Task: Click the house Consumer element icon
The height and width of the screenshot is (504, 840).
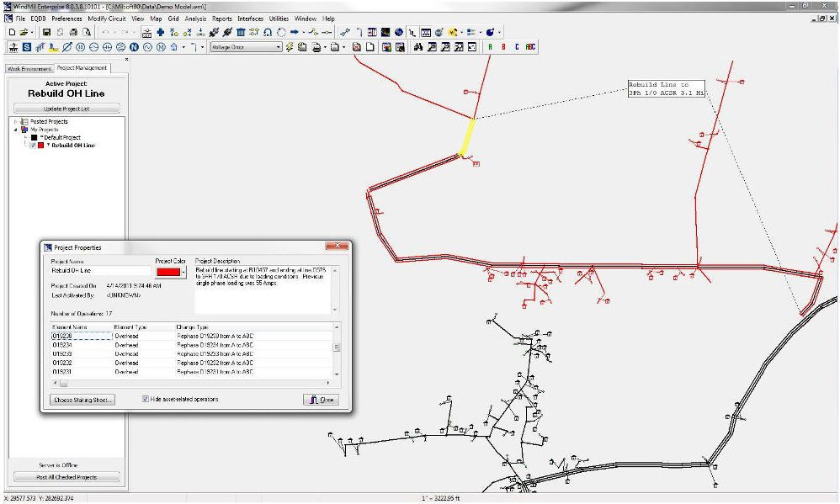Action: point(174,47)
